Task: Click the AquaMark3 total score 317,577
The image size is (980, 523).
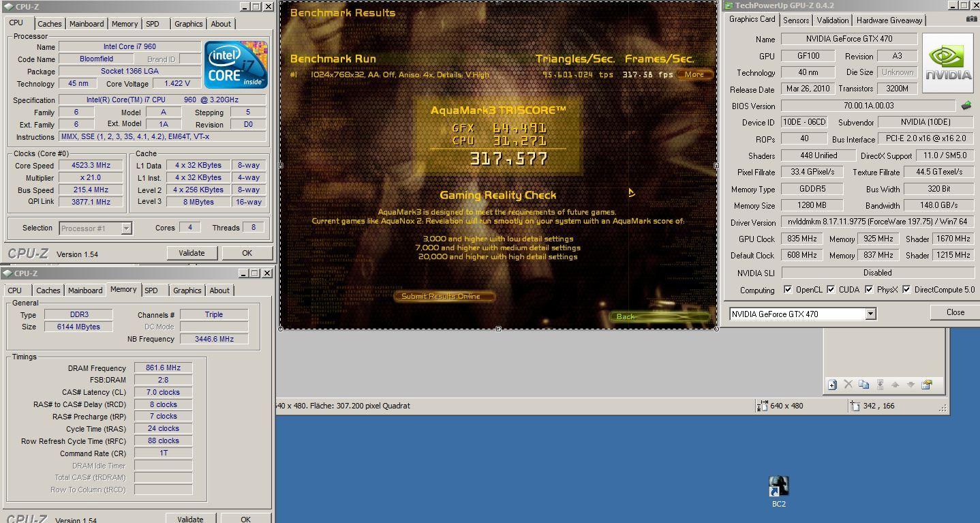Action: click(508, 159)
